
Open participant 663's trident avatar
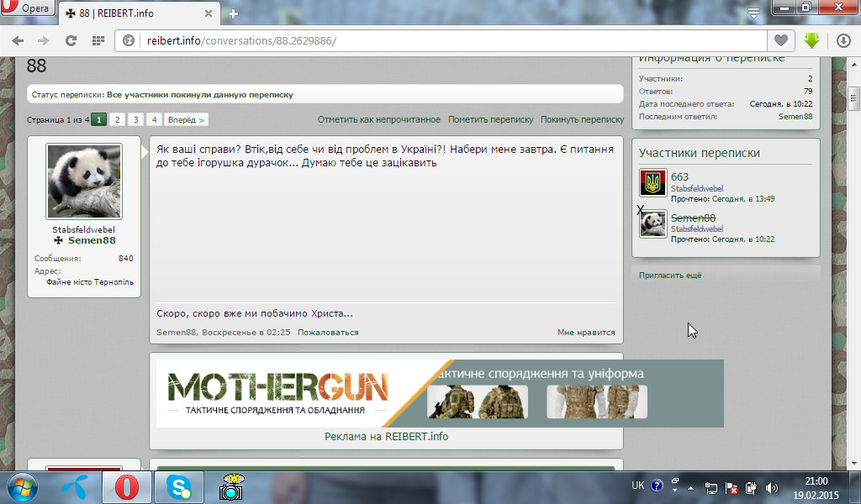652,182
